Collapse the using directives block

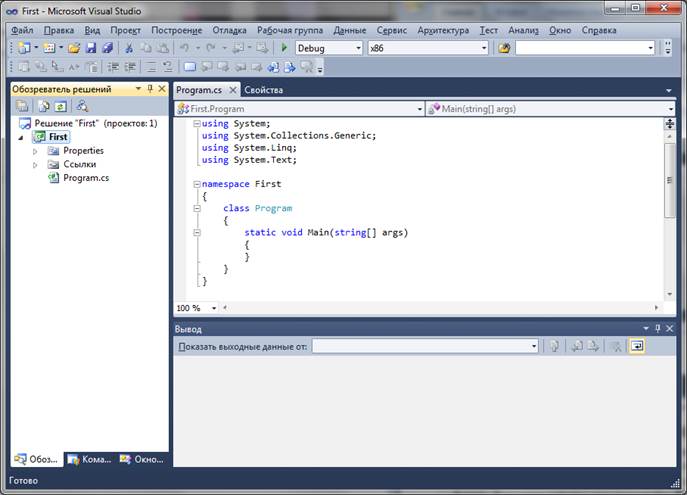point(197,124)
